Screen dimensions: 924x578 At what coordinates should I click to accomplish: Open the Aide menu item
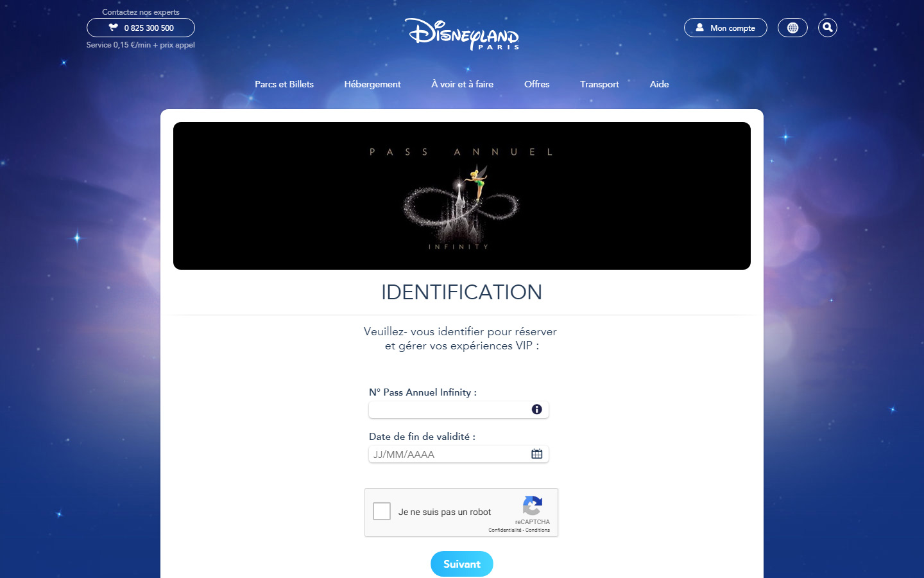coord(659,84)
